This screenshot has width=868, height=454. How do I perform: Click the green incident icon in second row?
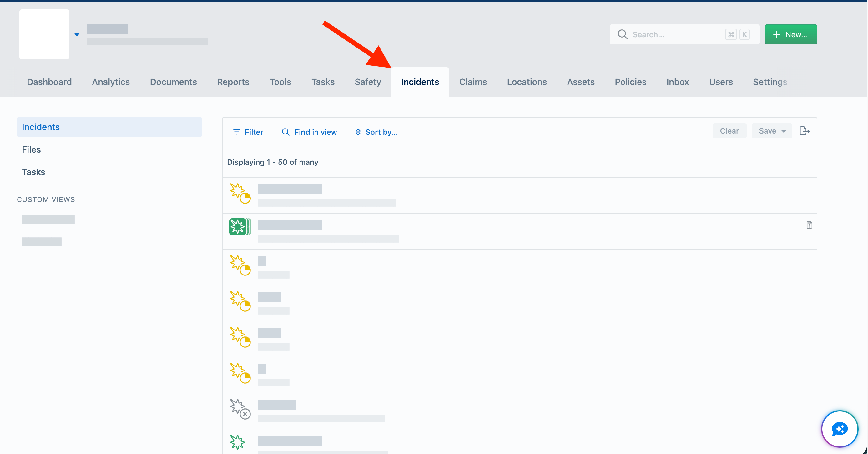click(240, 226)
